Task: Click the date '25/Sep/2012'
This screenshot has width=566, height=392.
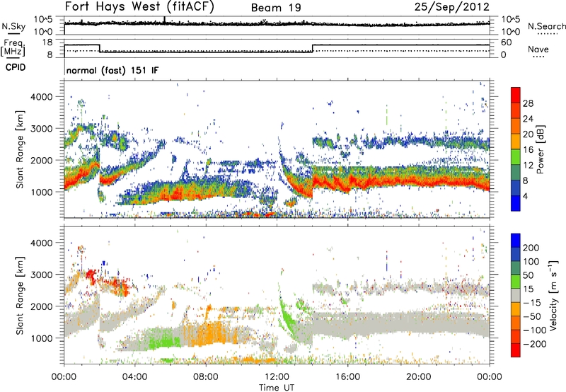Action: click(452, 6)
